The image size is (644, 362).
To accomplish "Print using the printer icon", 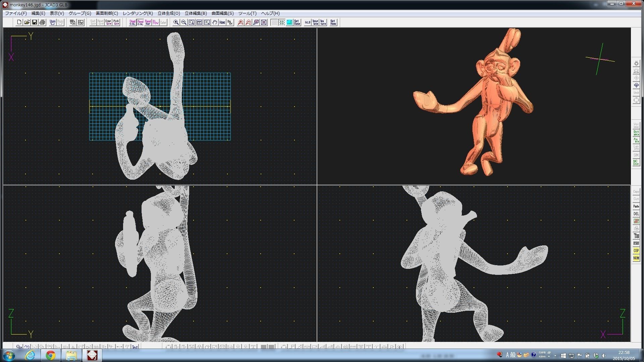I will pos(42,22).
